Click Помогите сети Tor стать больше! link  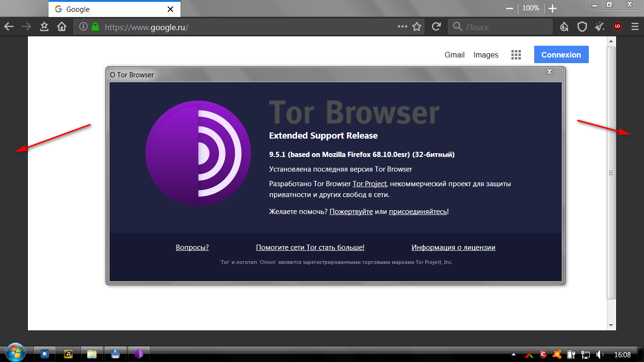pos(310,247)
